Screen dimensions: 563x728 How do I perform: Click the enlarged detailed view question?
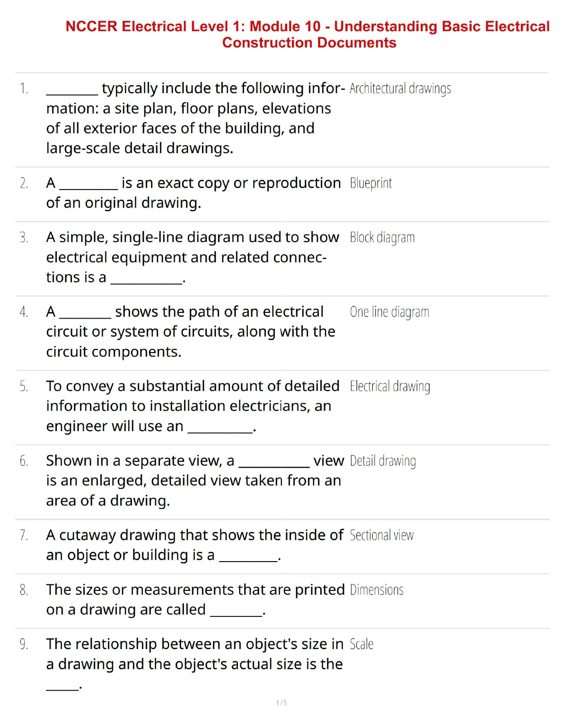tap(194, 480)
